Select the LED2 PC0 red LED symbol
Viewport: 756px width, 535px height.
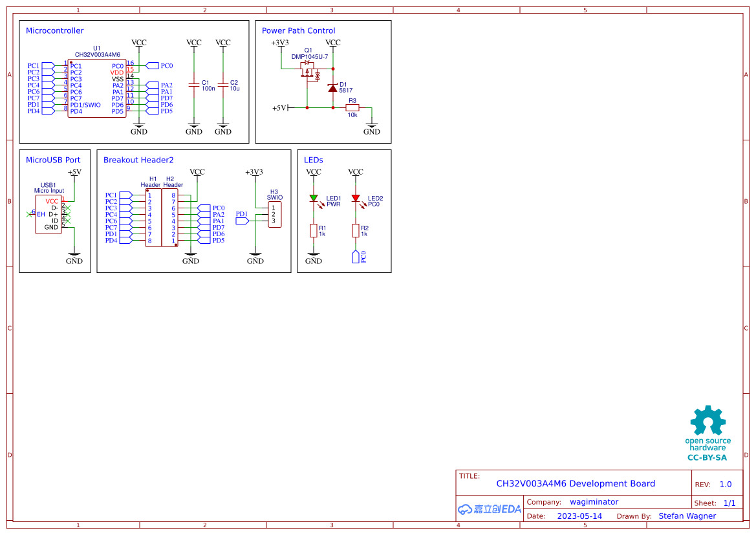coord(357,199)
